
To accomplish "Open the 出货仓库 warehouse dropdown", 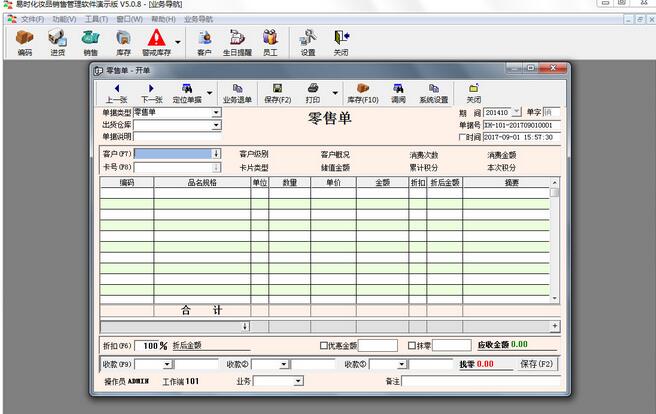I will pos(216,125).
